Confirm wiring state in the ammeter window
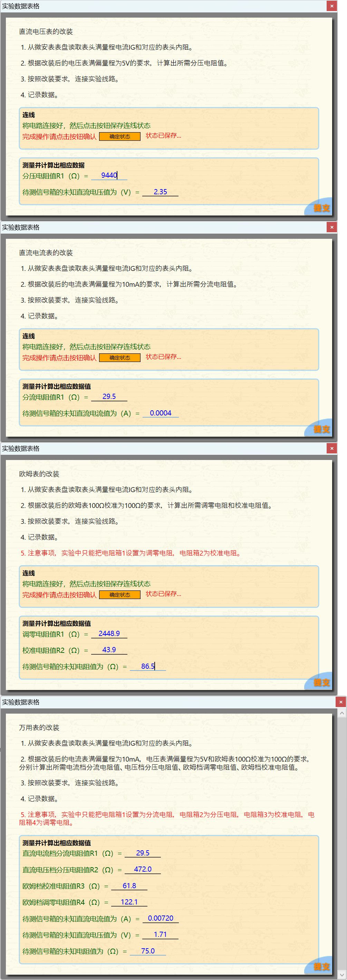This screenshot has height=980, width=347. point(119,357)
